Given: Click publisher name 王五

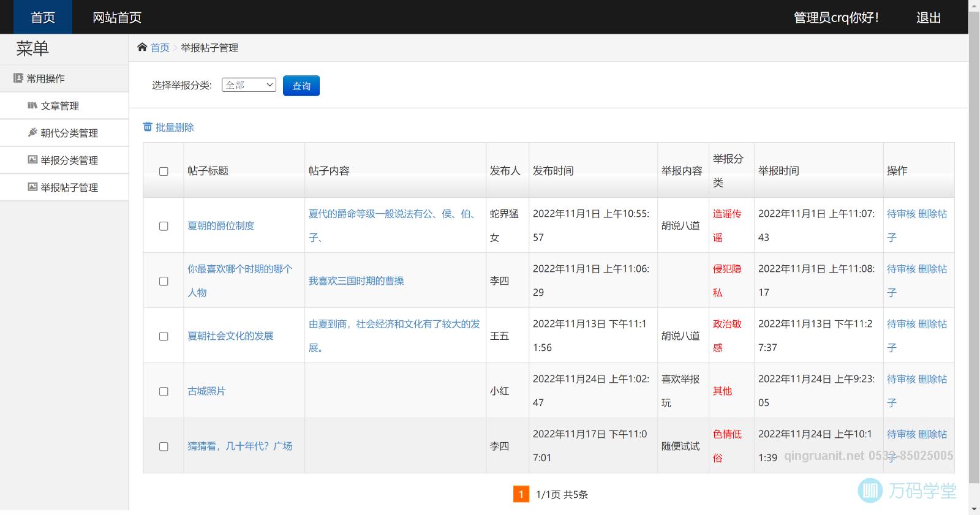Looking at the screenshot, I should click(499, 336).
